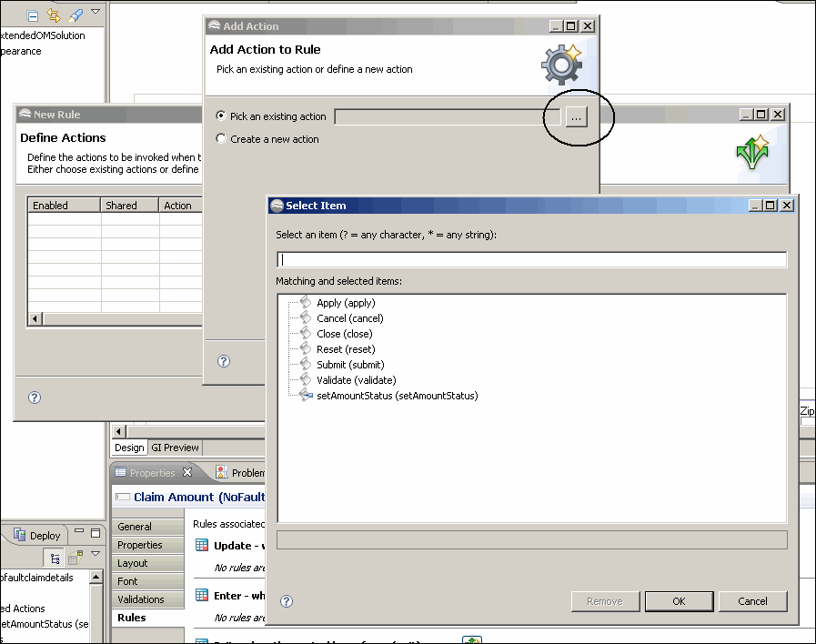The image size is (816, 644).
Task: Click the Update event table icon
Action: (x=201, y=545)
